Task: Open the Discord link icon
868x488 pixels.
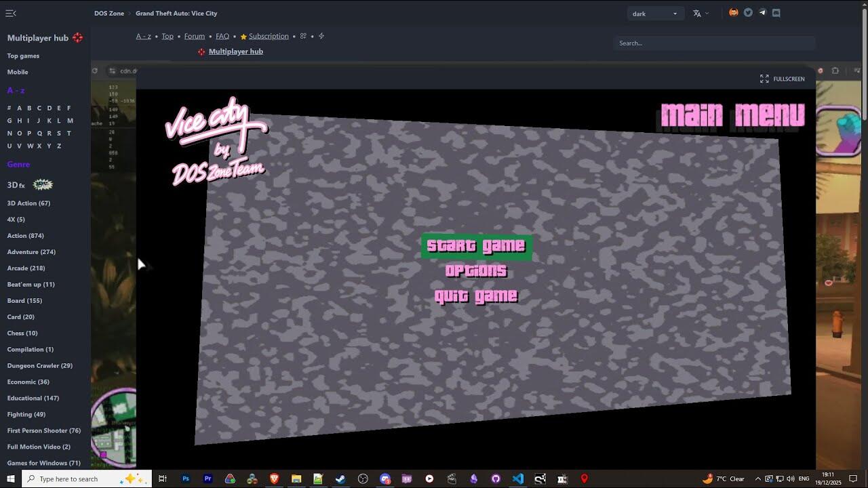Action: click(776, 13)
